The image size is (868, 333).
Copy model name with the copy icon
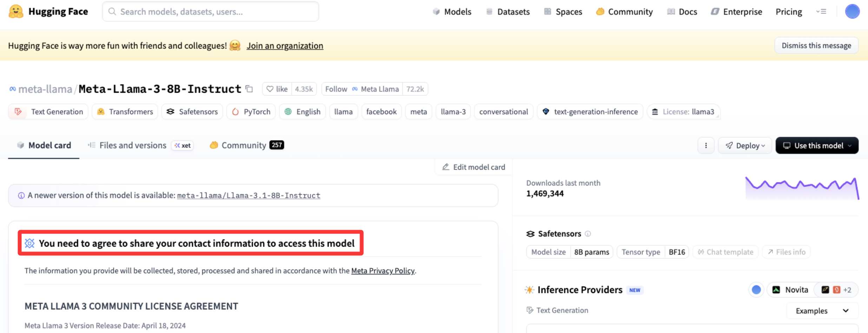(x=249, y=89)
